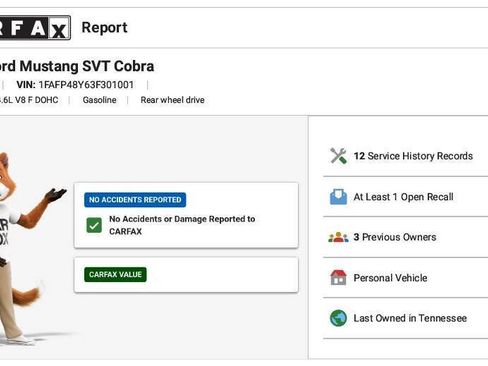
Task: Click the Report heading text
Action: click(x=104, y=28)
